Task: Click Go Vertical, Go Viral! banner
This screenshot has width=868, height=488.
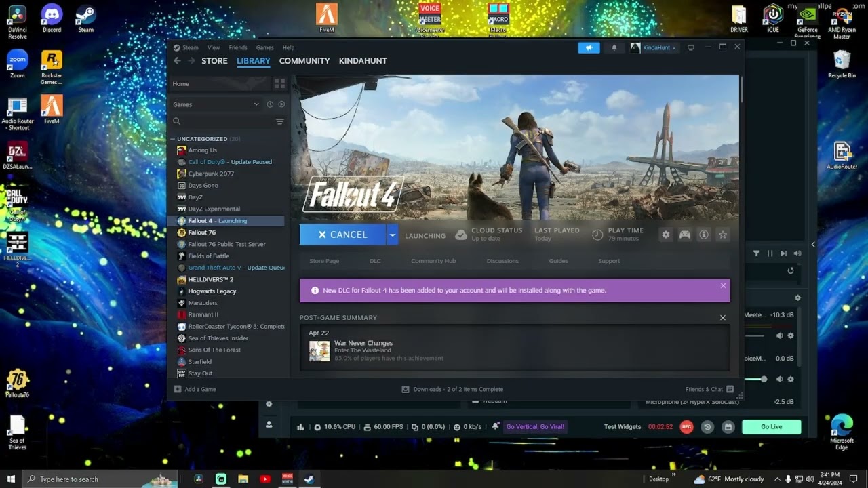Action: coord(535,427)
